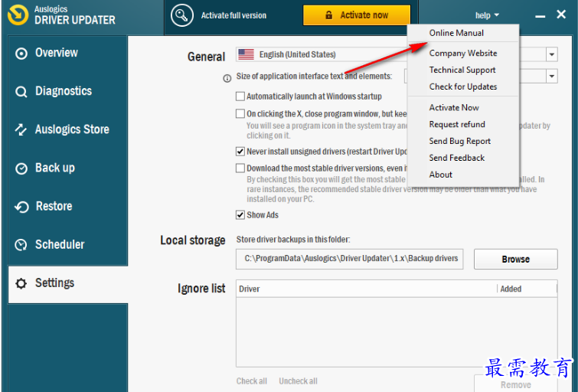The height and width of the screenshot is (392, 578).
Task: Choose Send Bug Report menu entry
Action: point(463,141)
